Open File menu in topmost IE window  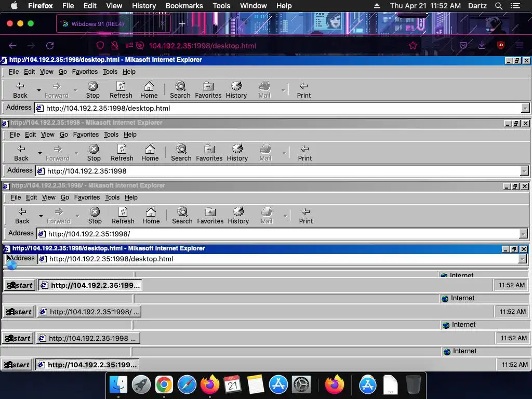(14, 72)
